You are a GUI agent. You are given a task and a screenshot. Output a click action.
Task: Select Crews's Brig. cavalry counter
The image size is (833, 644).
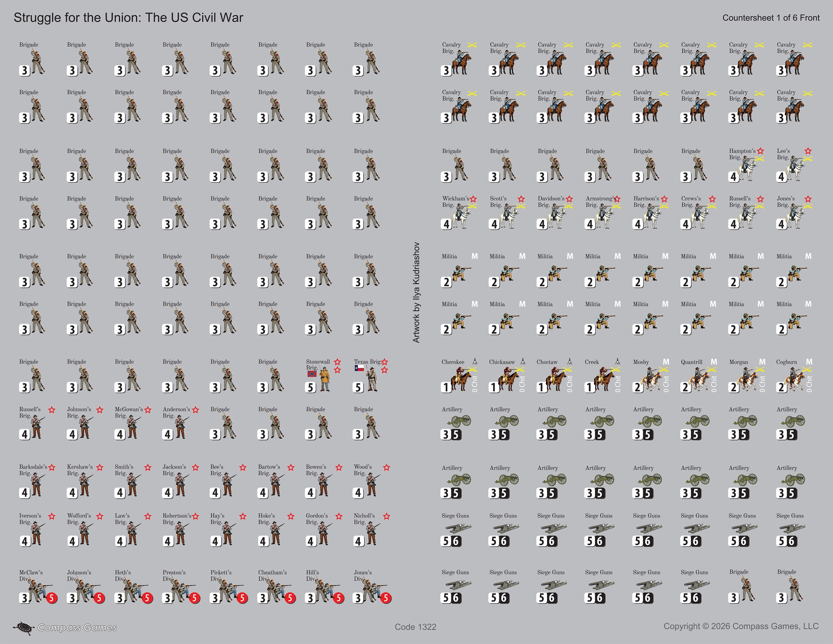(x=698, y=212)
